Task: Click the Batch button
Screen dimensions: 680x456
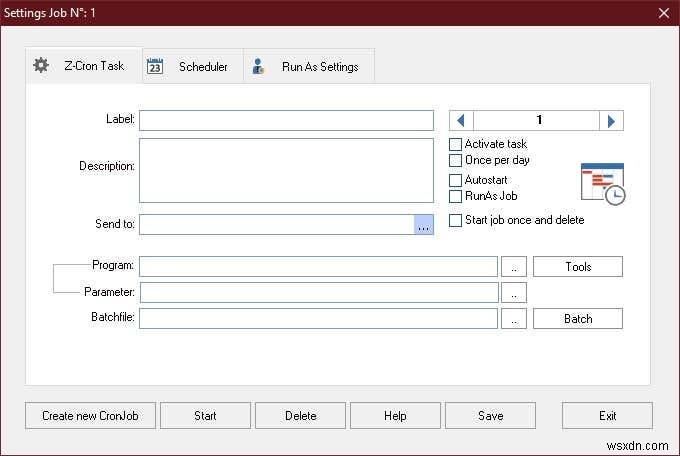Action: pyautogui.click(x=578, y=318)
